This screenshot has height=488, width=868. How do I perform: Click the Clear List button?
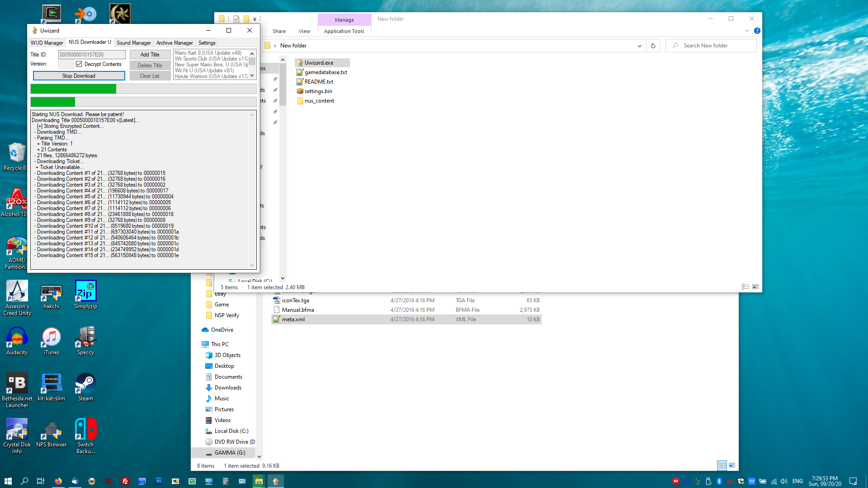[150, 76]
